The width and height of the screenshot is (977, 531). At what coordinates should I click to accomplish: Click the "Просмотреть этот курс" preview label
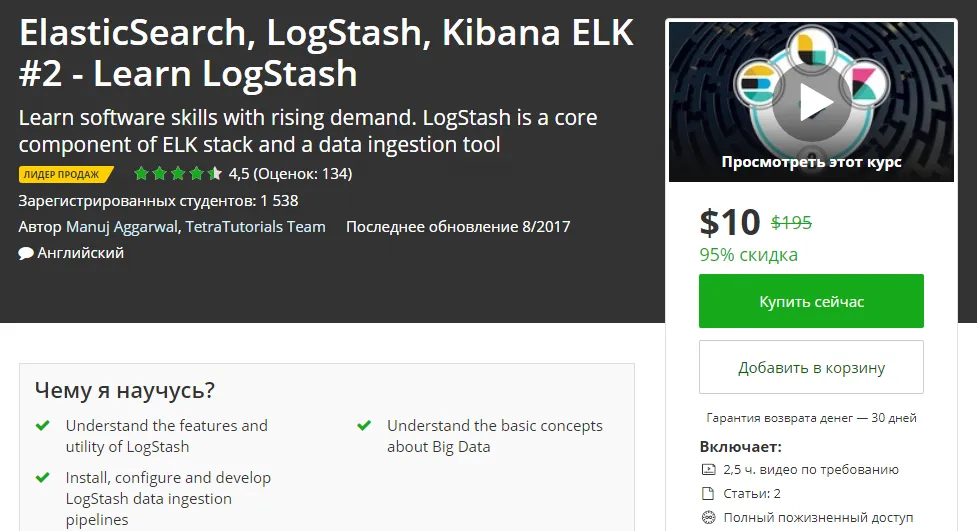[811, 162]
